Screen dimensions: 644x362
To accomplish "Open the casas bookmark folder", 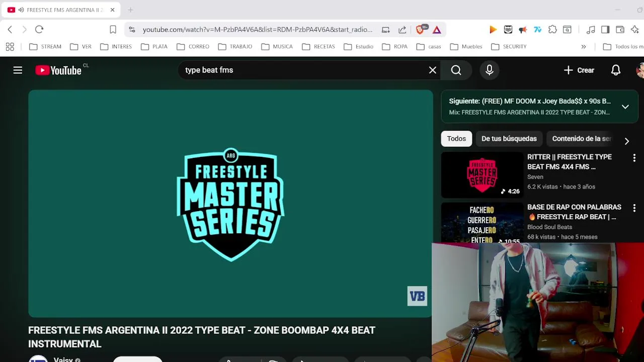I will pos(429,47).
